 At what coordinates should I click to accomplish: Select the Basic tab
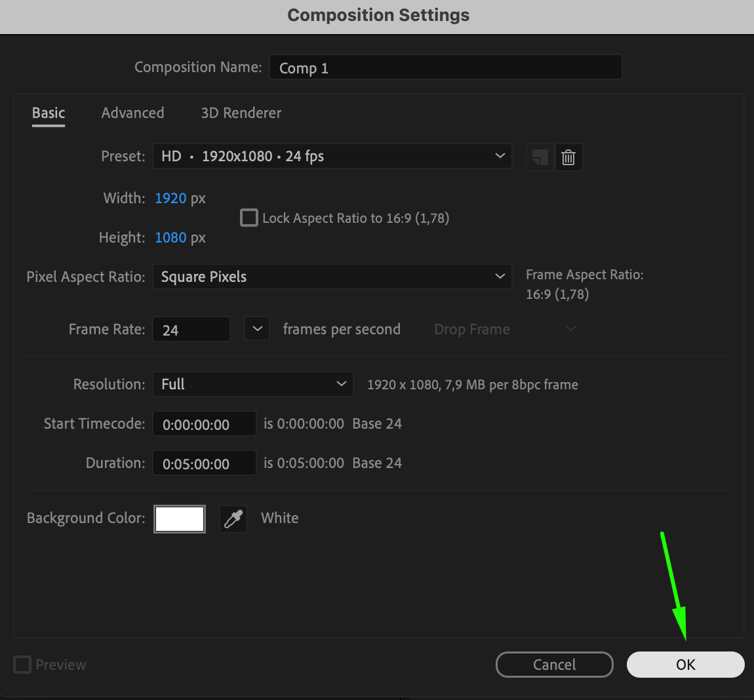click(x=49, y=113)
